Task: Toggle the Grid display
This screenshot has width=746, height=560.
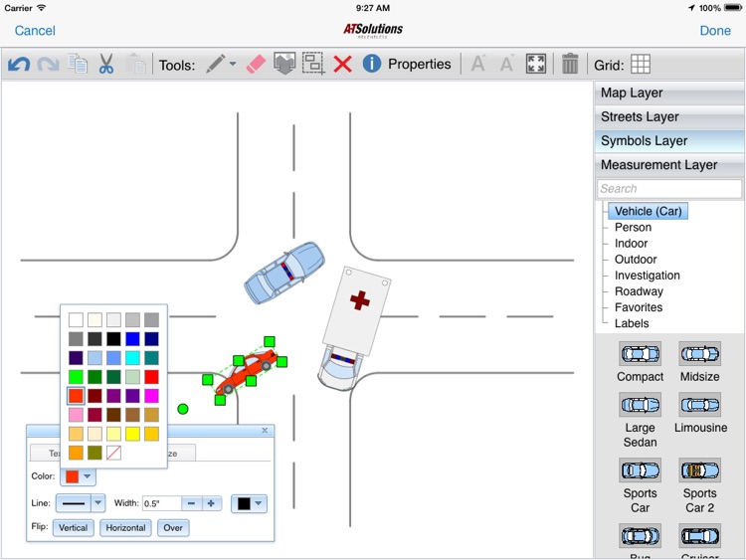Action: pos(641,65)
